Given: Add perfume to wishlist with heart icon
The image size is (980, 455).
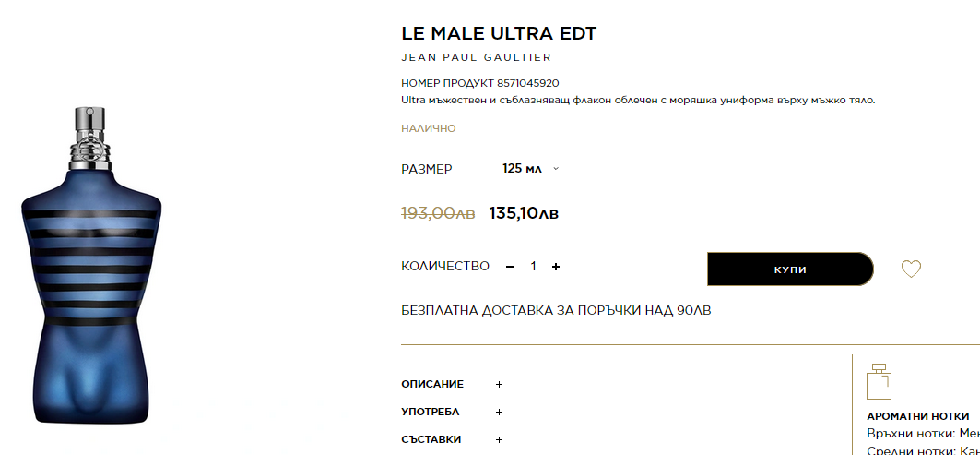Looking at the screenshot, I should (x=911, y=269).
